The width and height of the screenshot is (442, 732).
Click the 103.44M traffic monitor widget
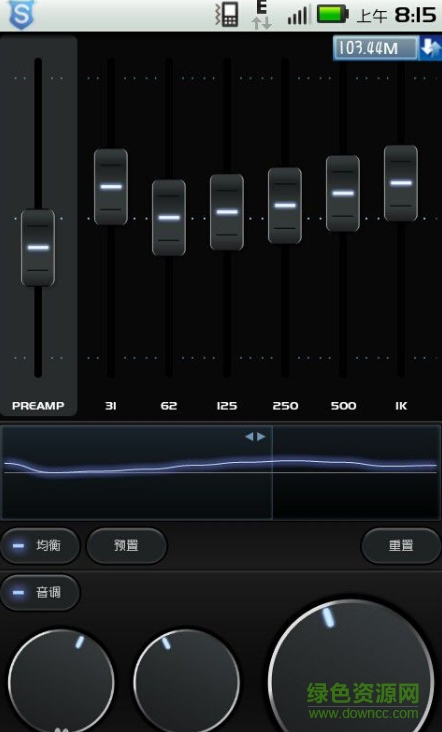pyautogui.click(x=375, y=48)
